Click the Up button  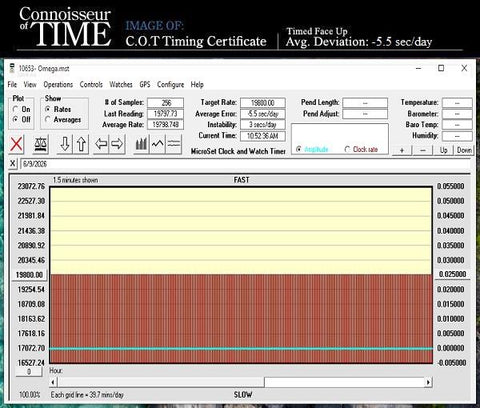pos(443,150)
